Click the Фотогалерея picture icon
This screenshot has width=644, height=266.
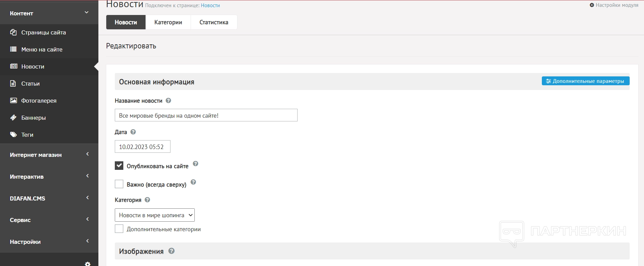(x=13, y=101)
